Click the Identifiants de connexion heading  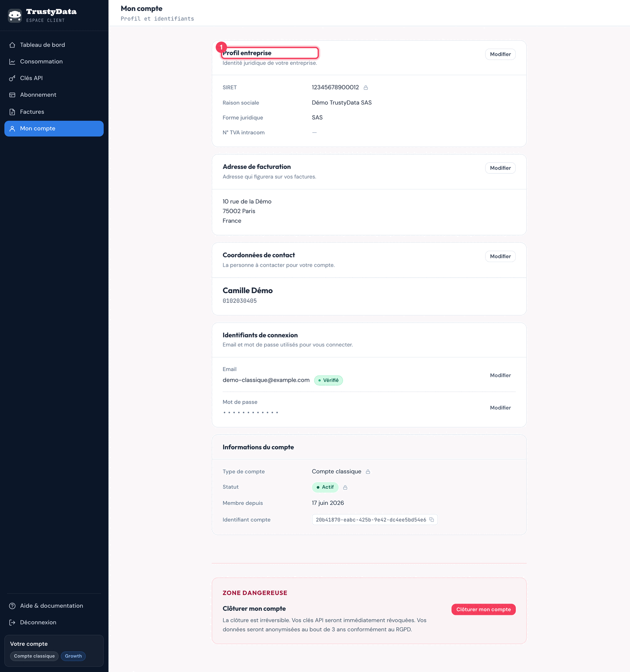(260, 335)
